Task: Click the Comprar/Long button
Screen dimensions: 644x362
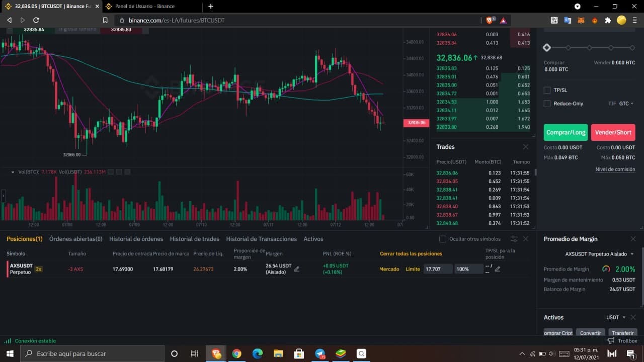Action: pos(566,132)
